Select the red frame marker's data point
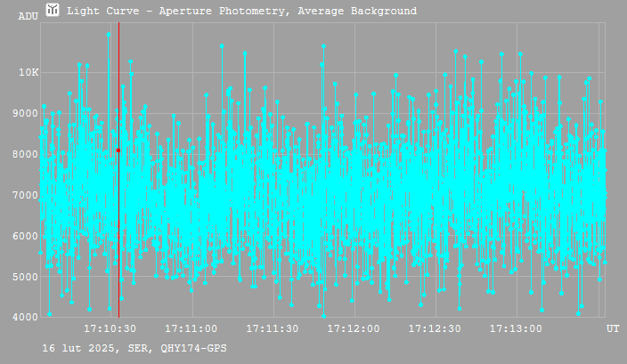The width and height of the screenshot is (627, 364). (118, 150)
